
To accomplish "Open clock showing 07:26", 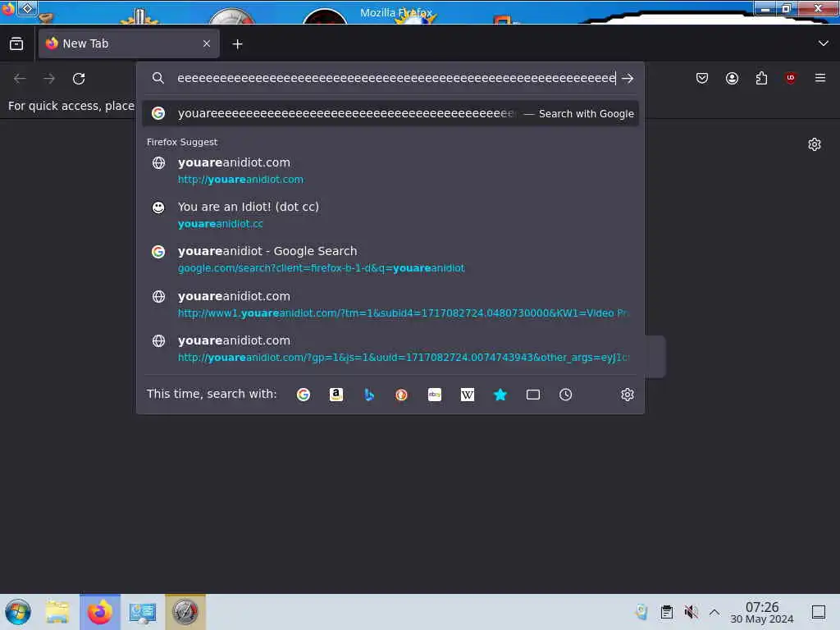I will (x=762, y=612).
